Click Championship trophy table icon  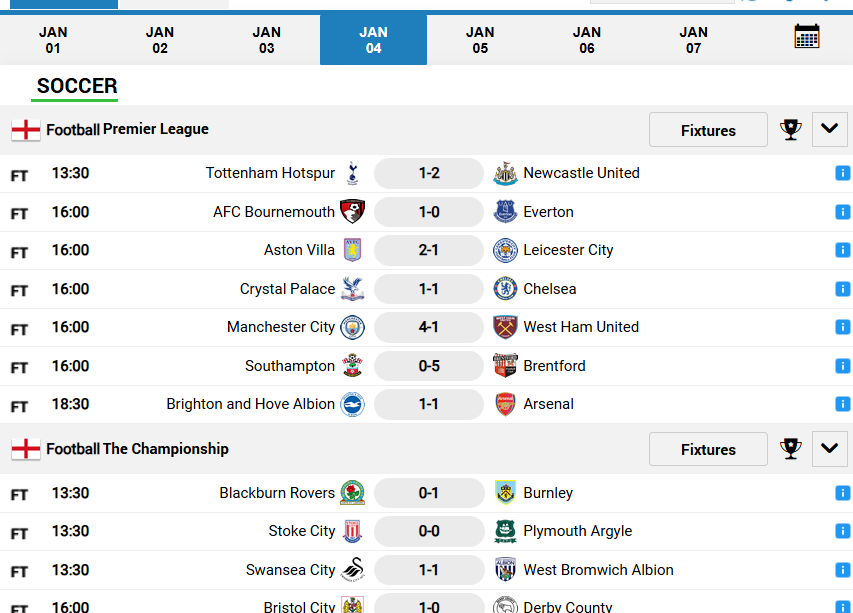point(790,449)
